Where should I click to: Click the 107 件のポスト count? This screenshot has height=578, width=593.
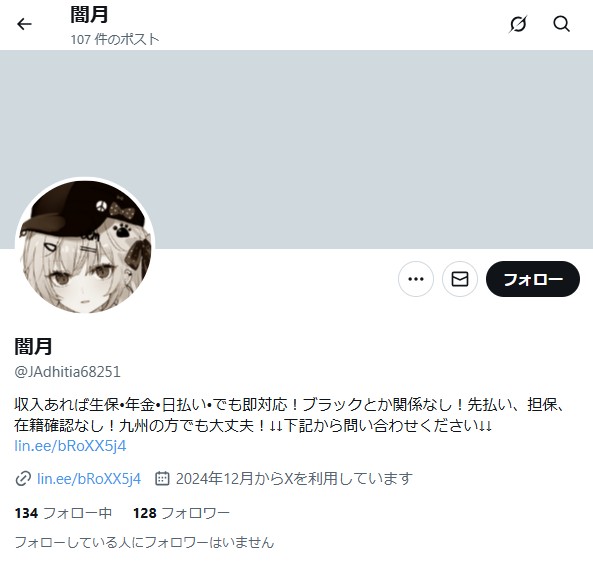(115, 39)
